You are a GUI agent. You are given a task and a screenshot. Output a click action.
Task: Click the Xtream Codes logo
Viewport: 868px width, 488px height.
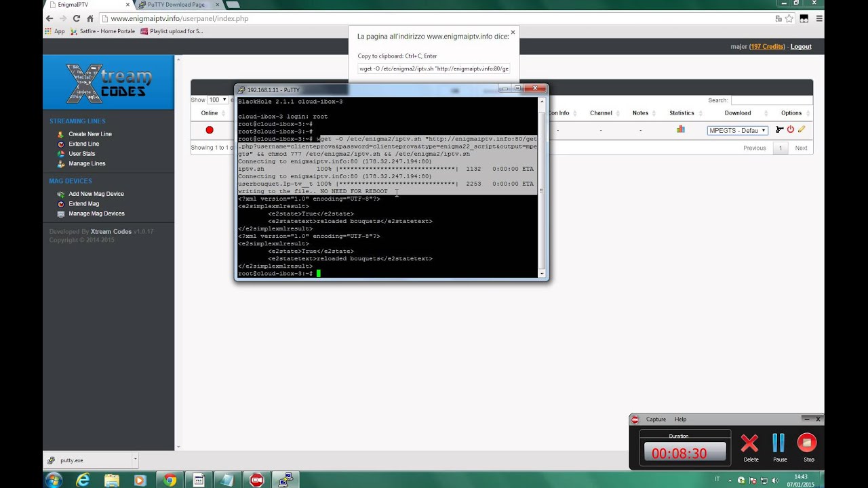108,82
